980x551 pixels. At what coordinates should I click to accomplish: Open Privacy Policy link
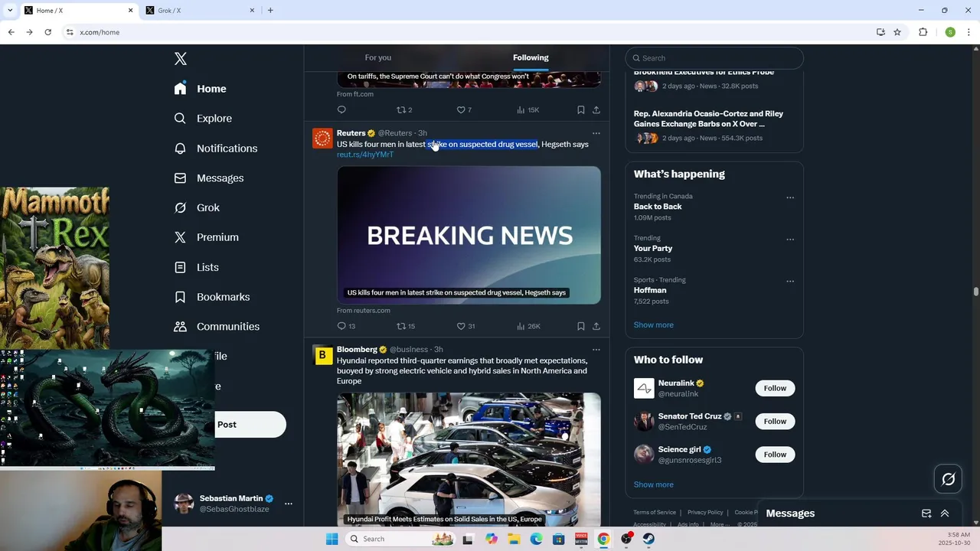click(x=705, y=513)
